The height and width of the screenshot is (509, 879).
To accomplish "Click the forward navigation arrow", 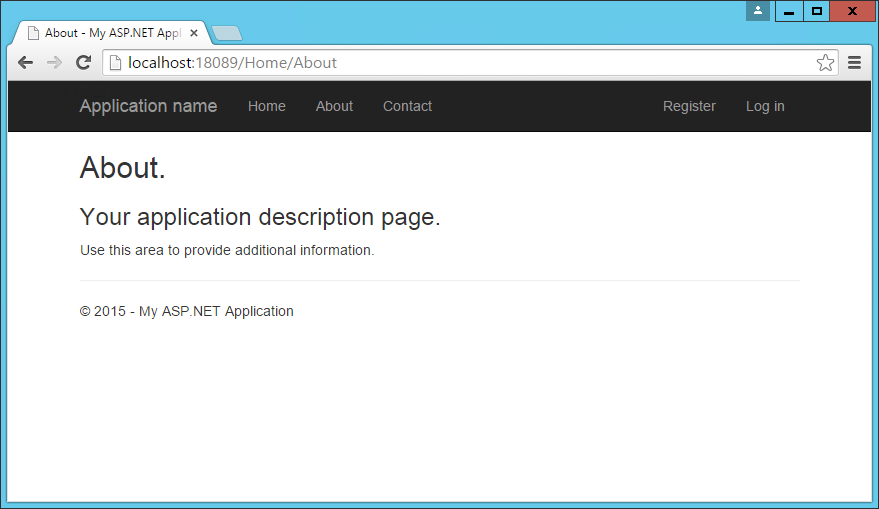I will (54, 63).
